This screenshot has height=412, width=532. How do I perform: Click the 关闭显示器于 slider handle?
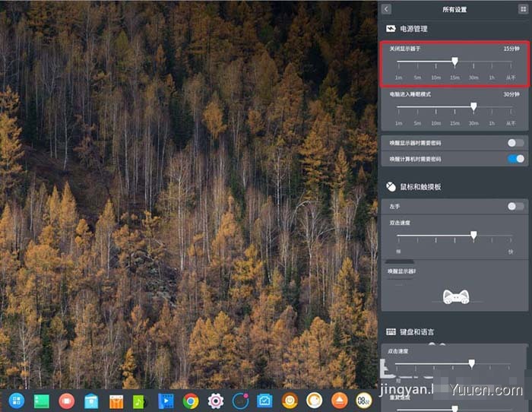point(454,62)
